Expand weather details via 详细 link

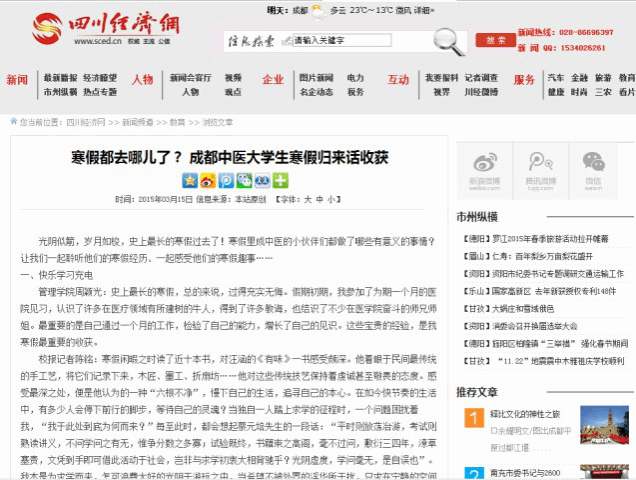(x=423, y=9)
